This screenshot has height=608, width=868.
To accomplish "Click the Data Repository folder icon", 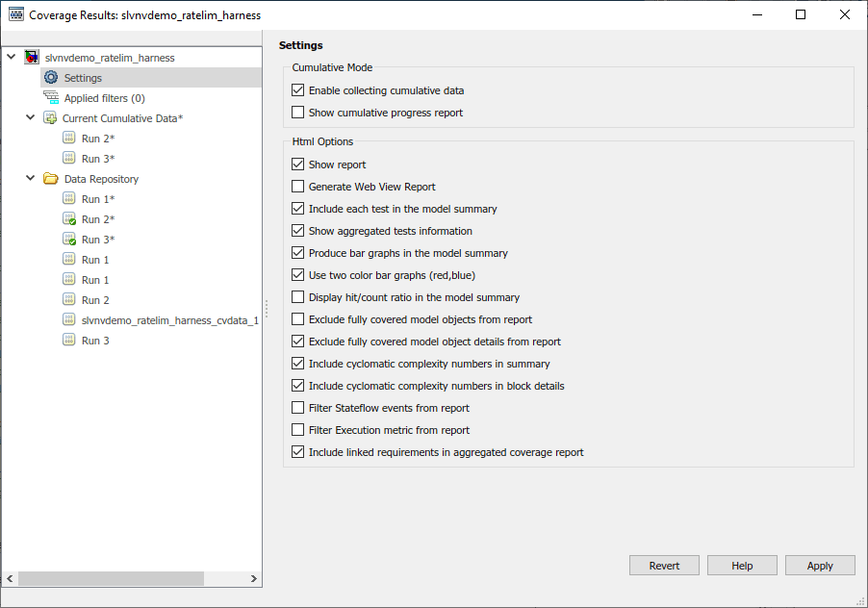I will (51, 179).
